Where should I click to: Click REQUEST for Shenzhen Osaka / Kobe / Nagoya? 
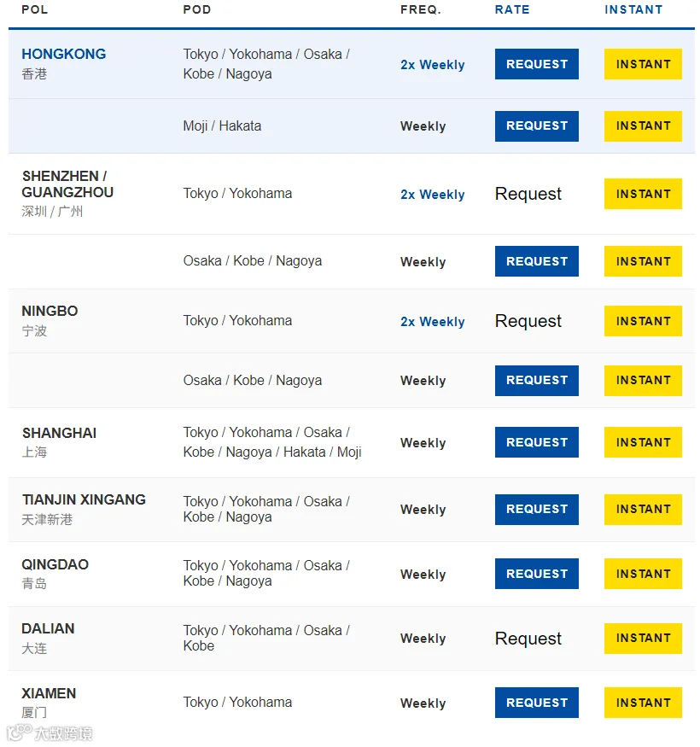pyautogui.click(x=536, y=261)
